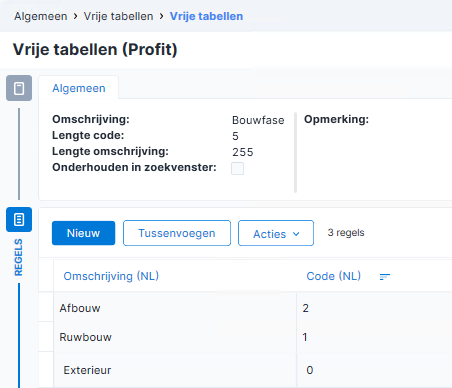The image size is (452, 388).
Task: Switch to the Algemeen tab
Action: (x=79, y=88)
